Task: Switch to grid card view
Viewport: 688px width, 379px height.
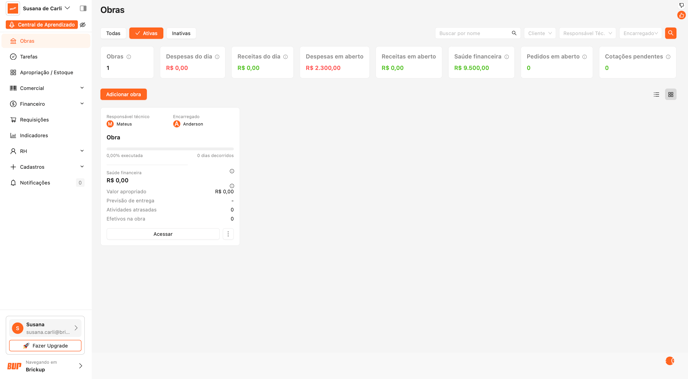Action: pyautogui.click(x=670, y=94)
